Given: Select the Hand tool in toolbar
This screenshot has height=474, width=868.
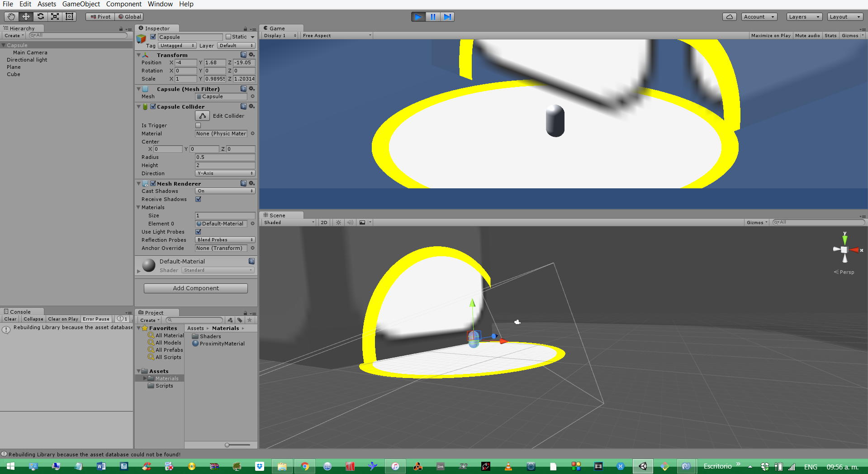Looking at the screenshot, I should coord(11,17).
